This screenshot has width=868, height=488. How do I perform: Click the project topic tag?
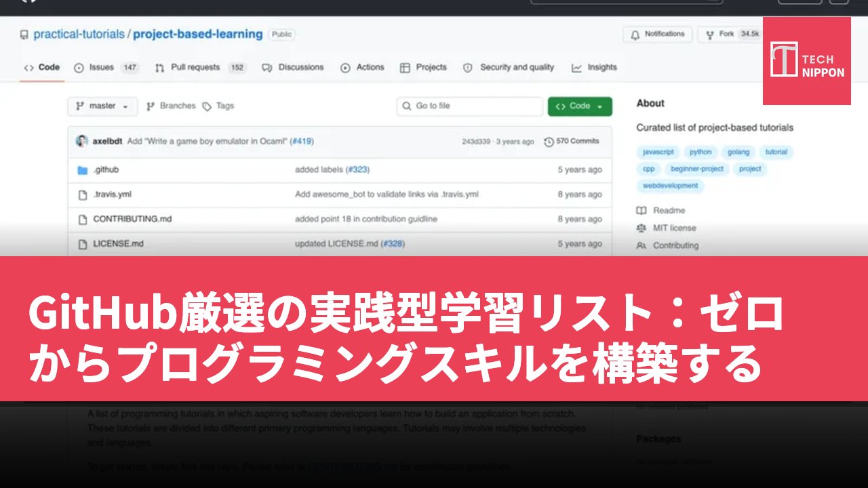(750, 169)
